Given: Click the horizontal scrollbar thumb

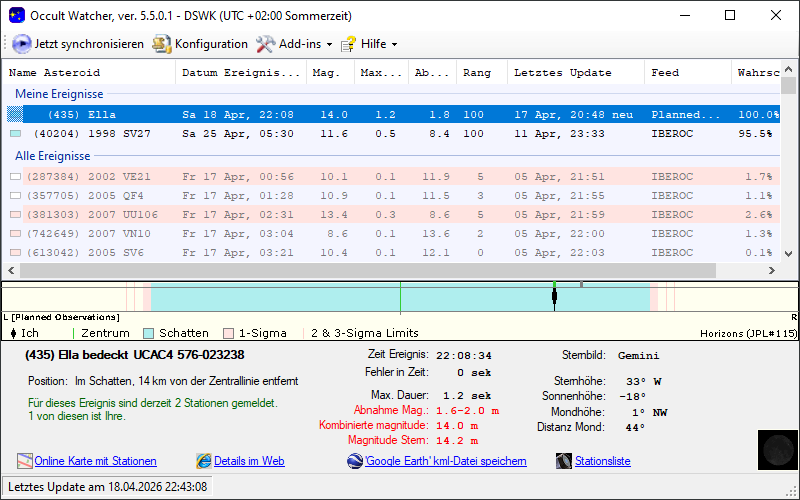Looking at the screenshot, I should pyautogui.click(x=367, y=270).
